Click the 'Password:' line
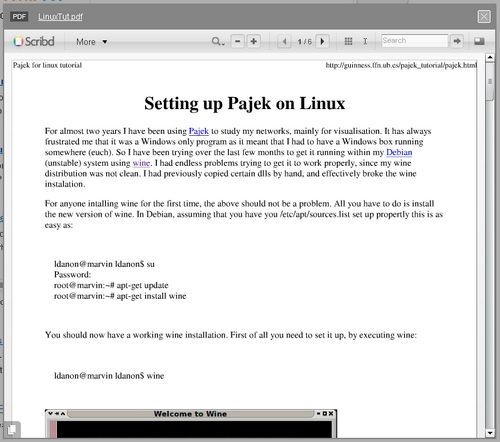 coord(72,275)
